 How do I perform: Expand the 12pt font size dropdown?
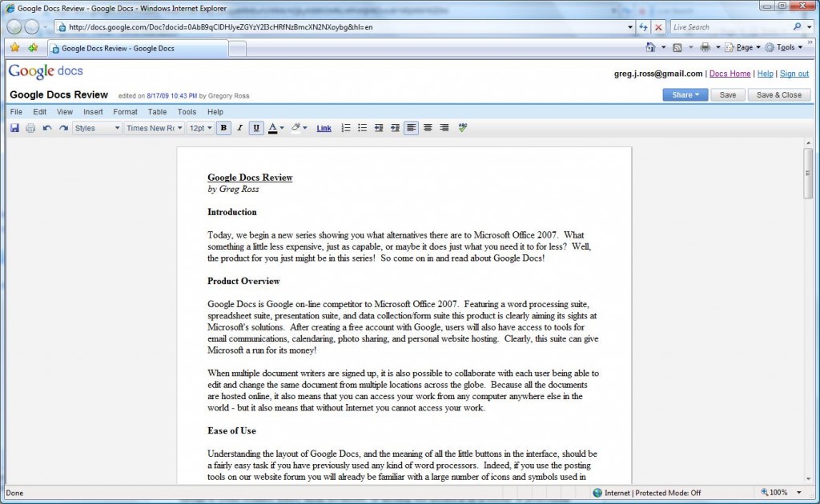click(x=200, y=128)
